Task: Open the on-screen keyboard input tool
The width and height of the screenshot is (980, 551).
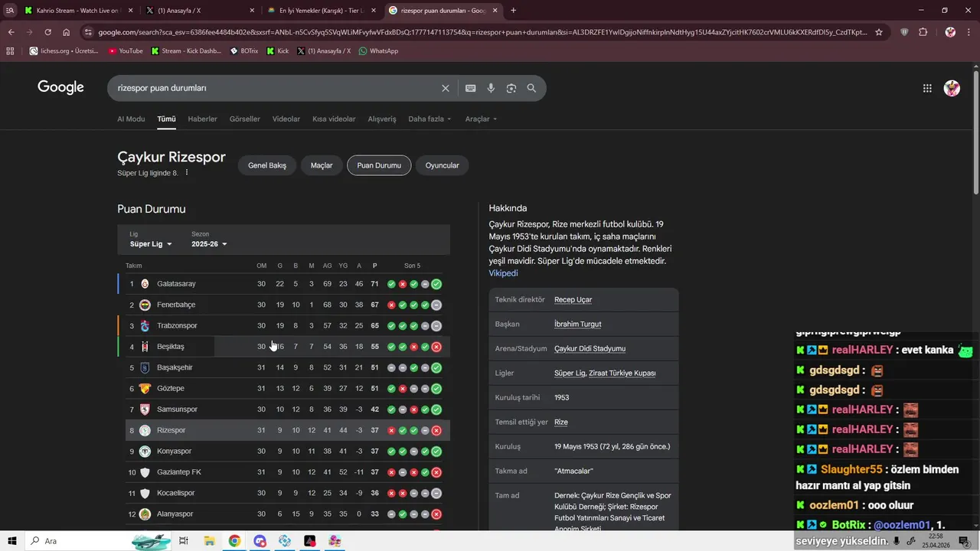Action: (470, 88)
